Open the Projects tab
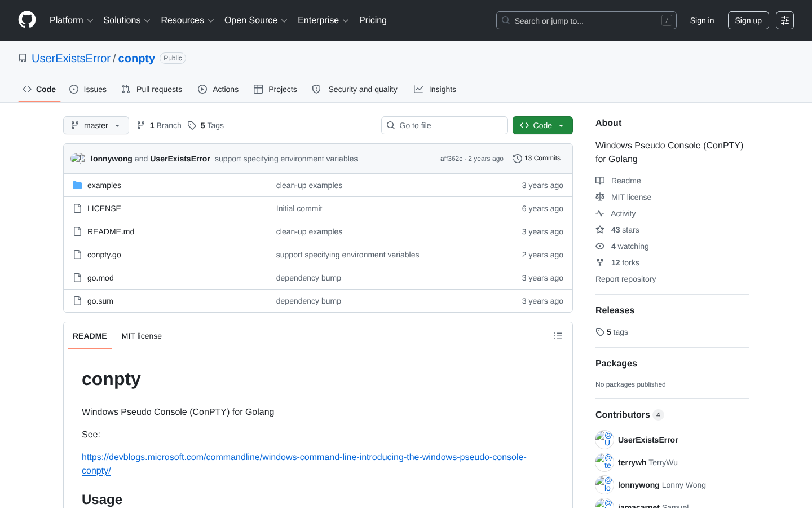Image resolution: width=812 pixels, height=508 pixels. click(x=275, y=89)
